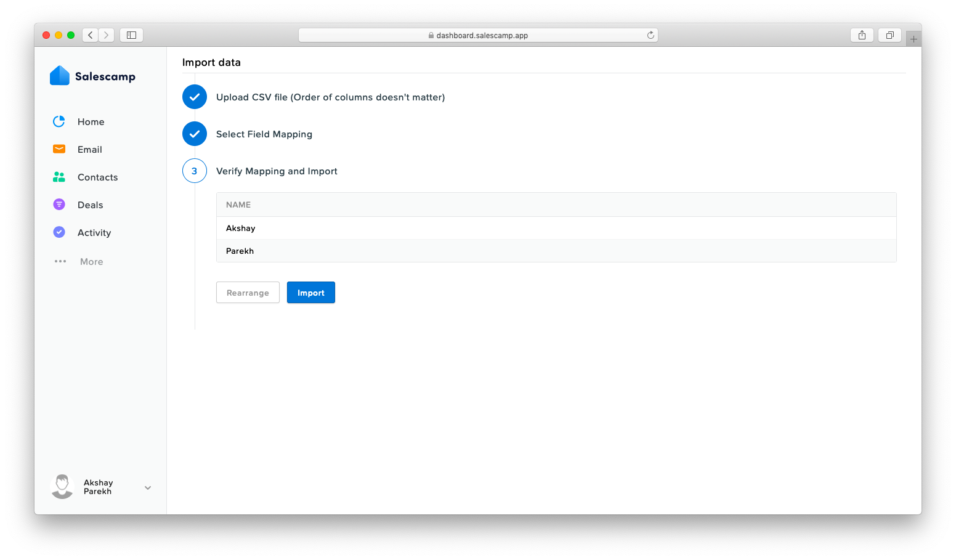Viewport: 956px width, 560px height.
Task: Click the step 3 circle indicator
Action: (x=195, y=171)
